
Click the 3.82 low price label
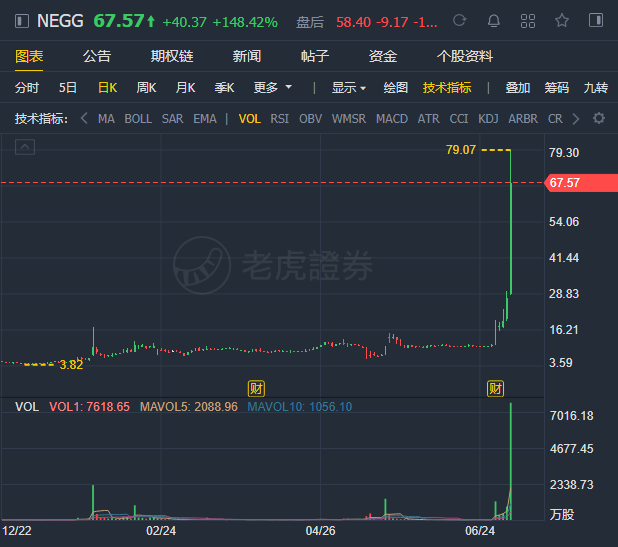point(71,365)
